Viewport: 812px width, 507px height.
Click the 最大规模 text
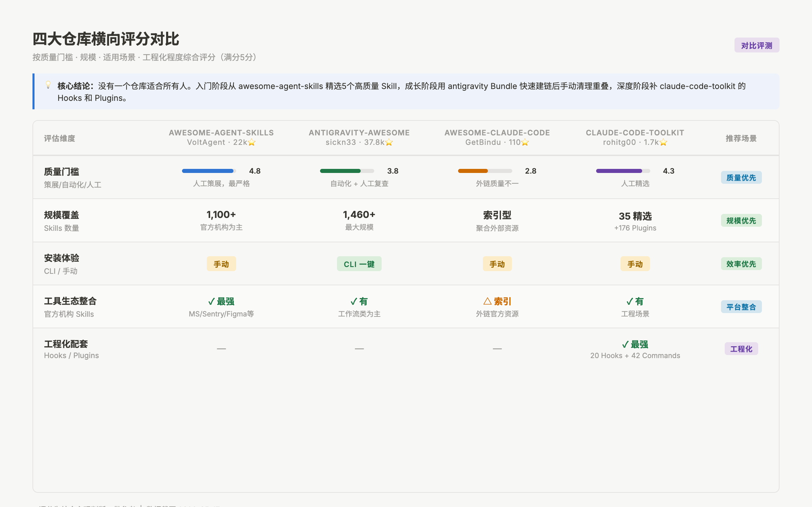[x=359, y=227]
